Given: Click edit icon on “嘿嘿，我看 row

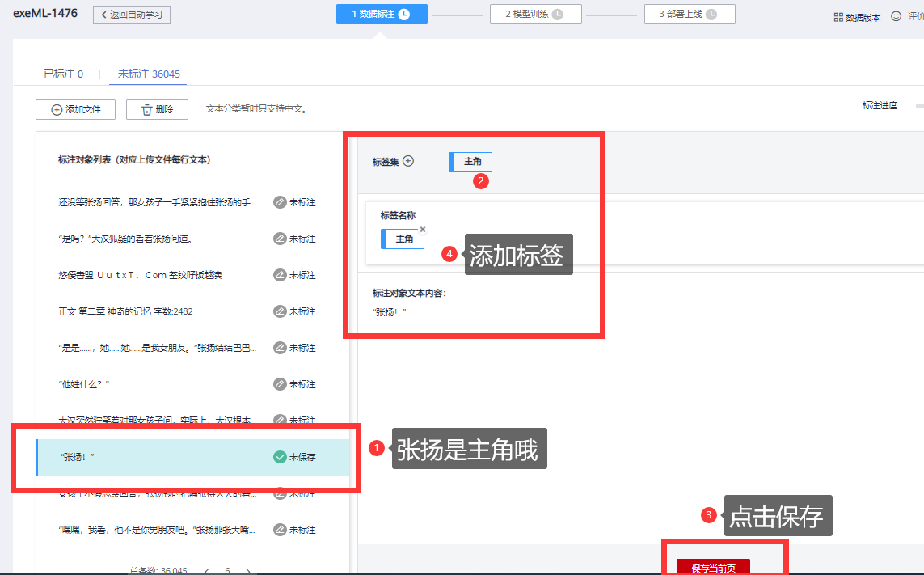Looking at the screenshot, I should pyautogui.click(x=280, y=530).
